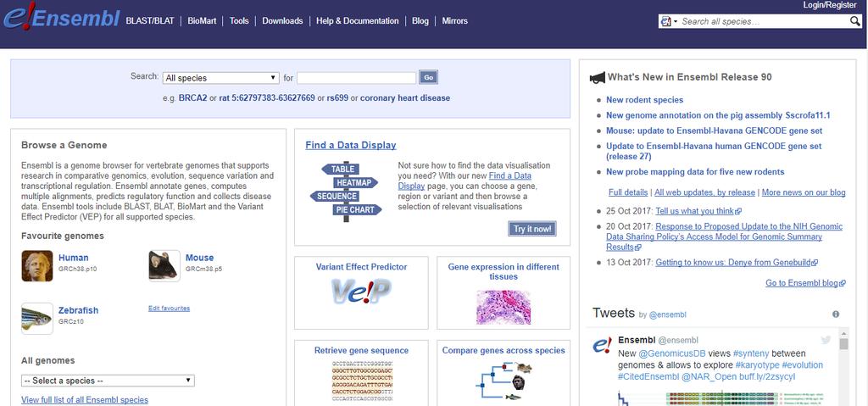The image size is (868, 406).
Task: Click the rs699 example link
Action: coord(337,98)
